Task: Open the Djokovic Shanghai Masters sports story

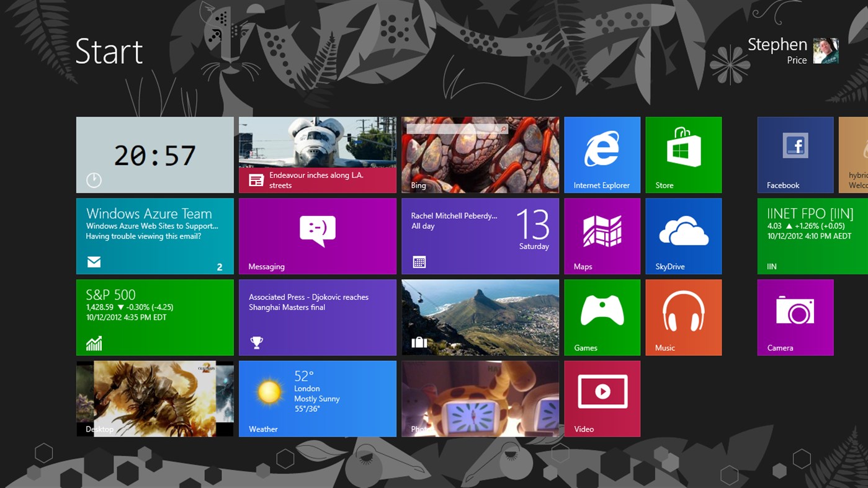Action: tap(317, 317)
